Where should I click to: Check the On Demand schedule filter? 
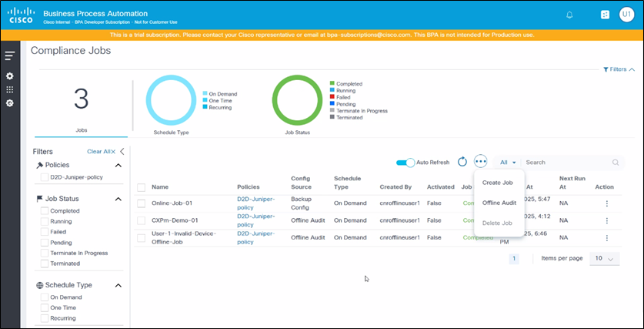(45, 297)
